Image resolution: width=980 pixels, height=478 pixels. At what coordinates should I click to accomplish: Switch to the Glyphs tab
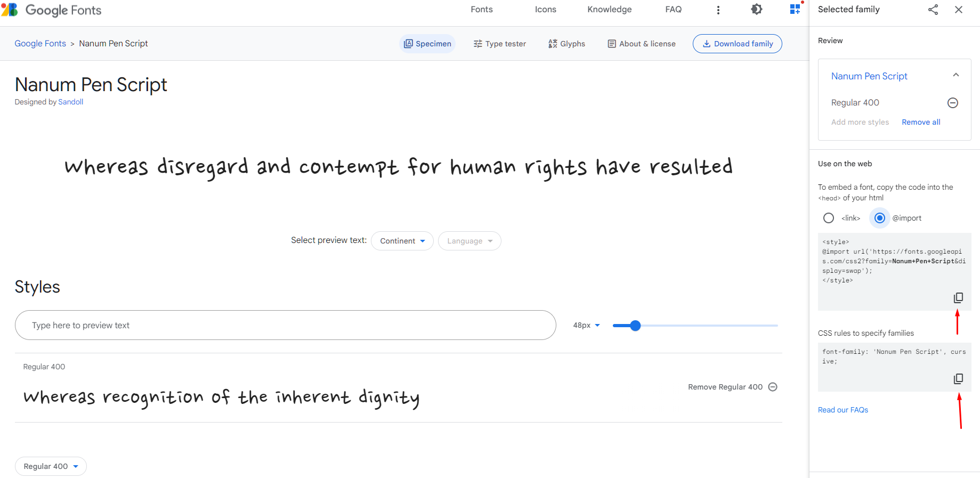click(566, 44)
